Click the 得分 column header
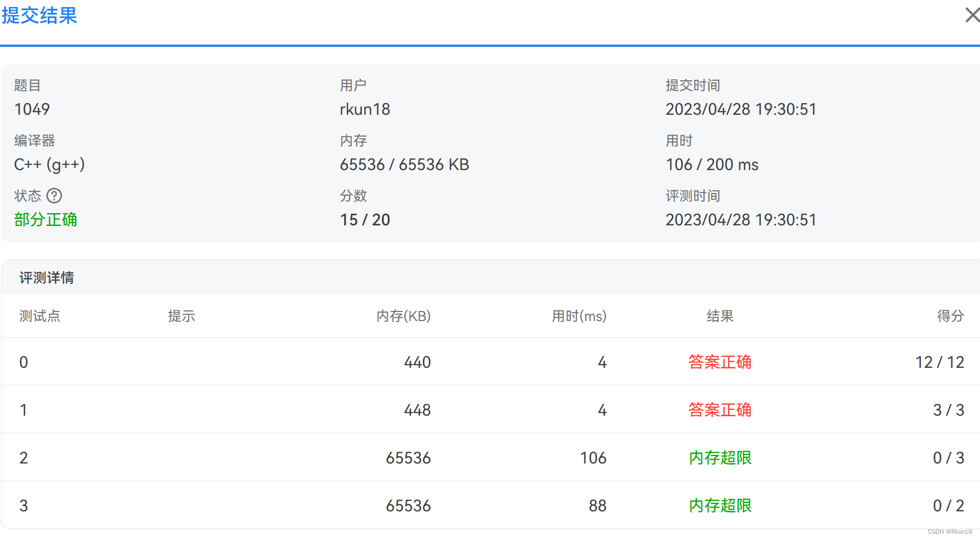This screenshot has height=539, width=980. point(950,316)
